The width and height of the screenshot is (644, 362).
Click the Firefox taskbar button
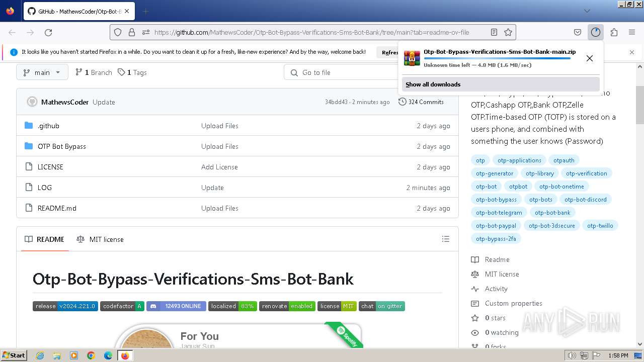(x=125, y=355)
